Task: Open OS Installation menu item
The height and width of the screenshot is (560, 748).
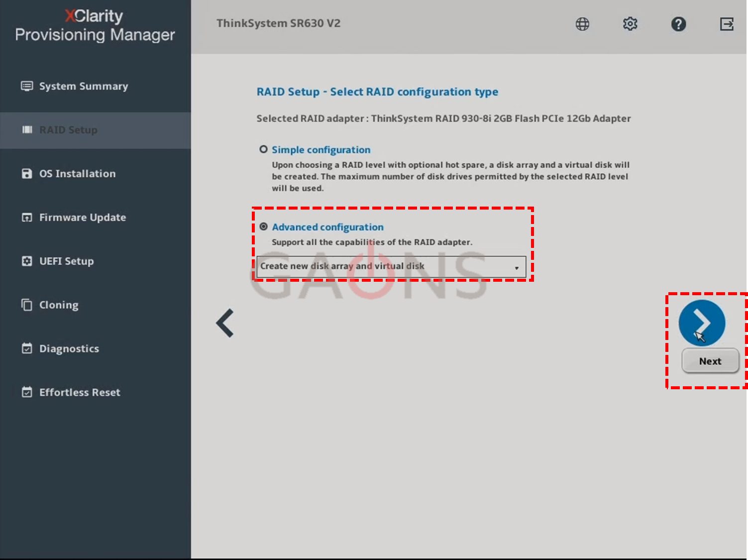Action: click(x=96, y=174)
